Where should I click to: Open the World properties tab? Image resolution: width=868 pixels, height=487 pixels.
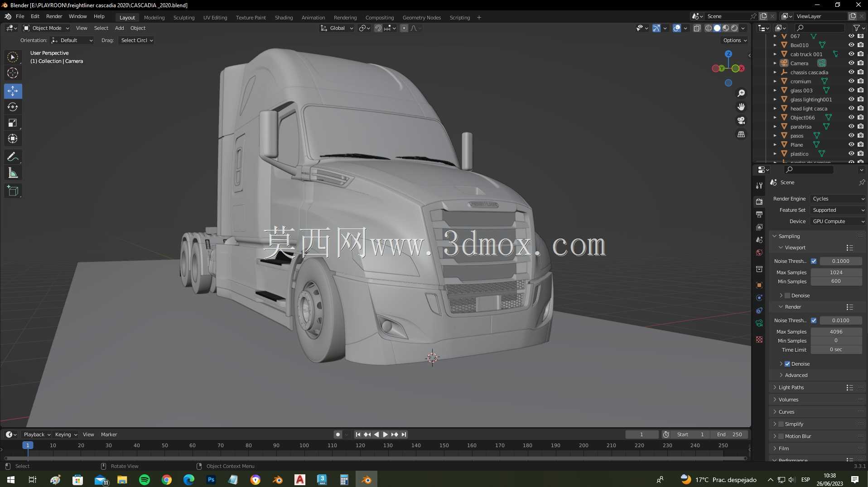tap(759, 253)
